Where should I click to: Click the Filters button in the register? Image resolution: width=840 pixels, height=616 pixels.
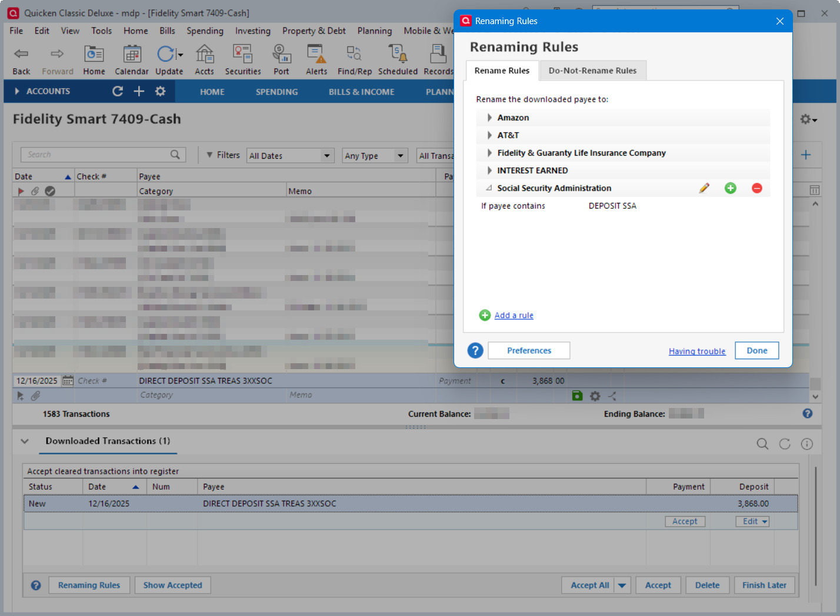(x=223, y=155)
